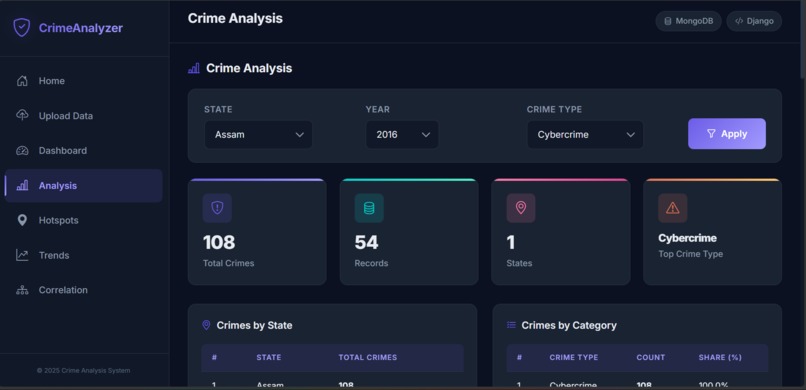
Task: Click the 54 Records value
Action: 367,242
